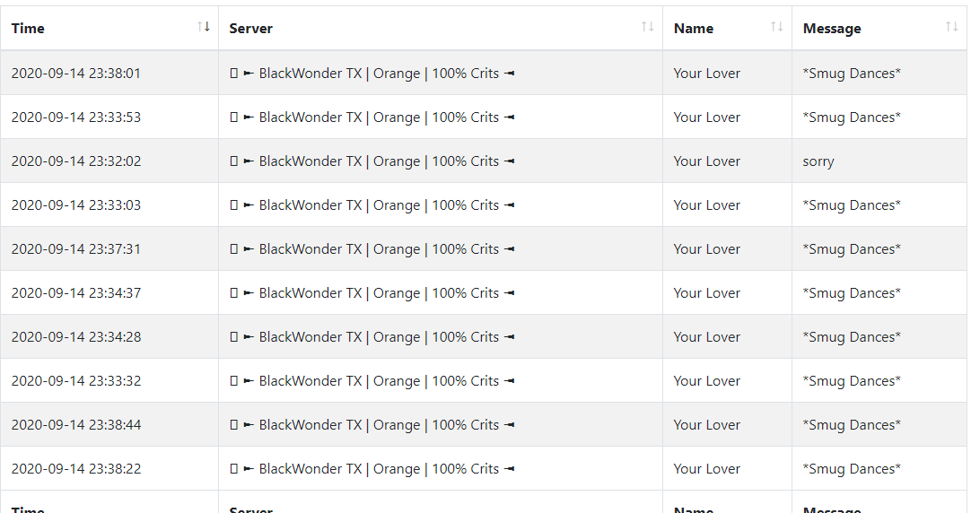Click 'Your Lover' in the 23:37:31 row
980x513 pixels.
coord(706,249)
